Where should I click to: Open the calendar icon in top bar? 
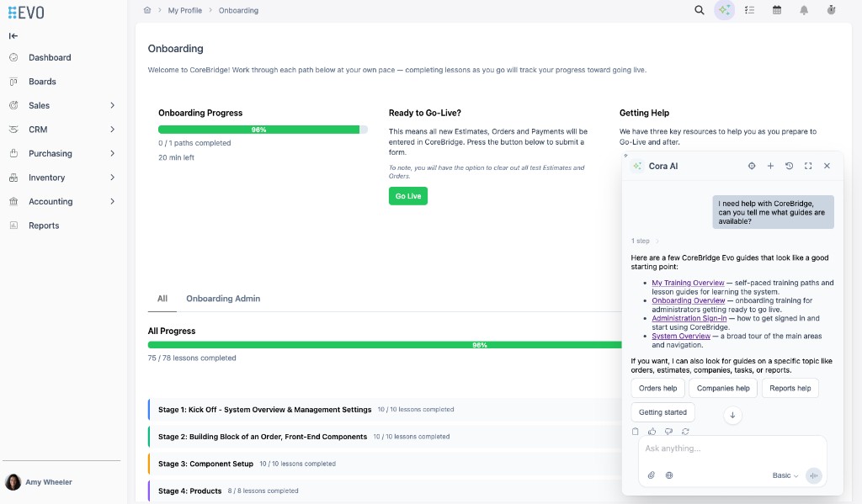coord(777,10)
